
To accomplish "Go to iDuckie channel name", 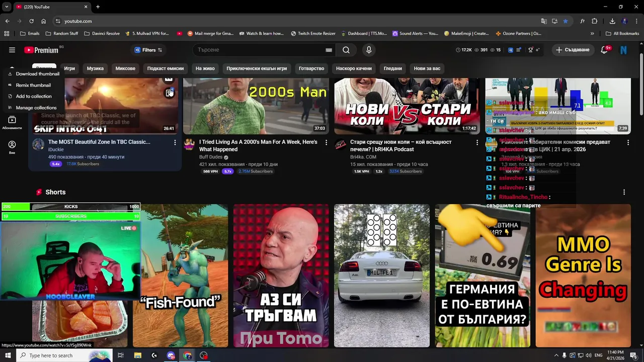I will tap(55, 149).
